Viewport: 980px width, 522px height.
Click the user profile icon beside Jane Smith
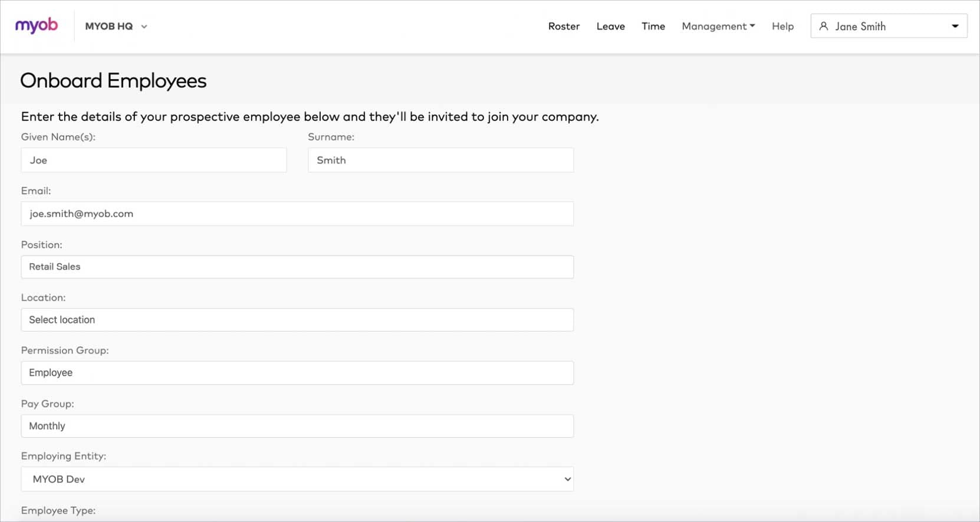[824, 26]
